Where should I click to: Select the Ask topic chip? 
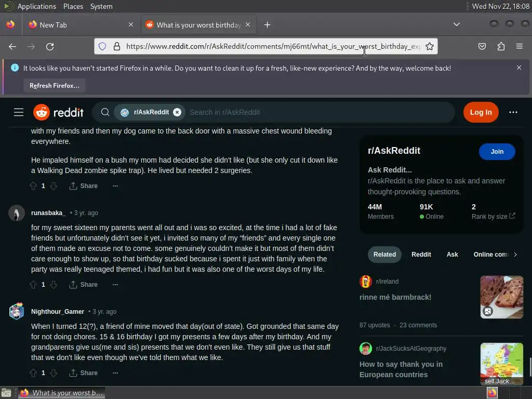tap(452, 255)
